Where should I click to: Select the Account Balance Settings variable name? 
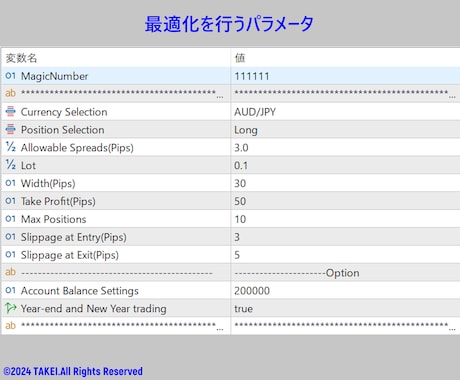(x=80, y=291)
